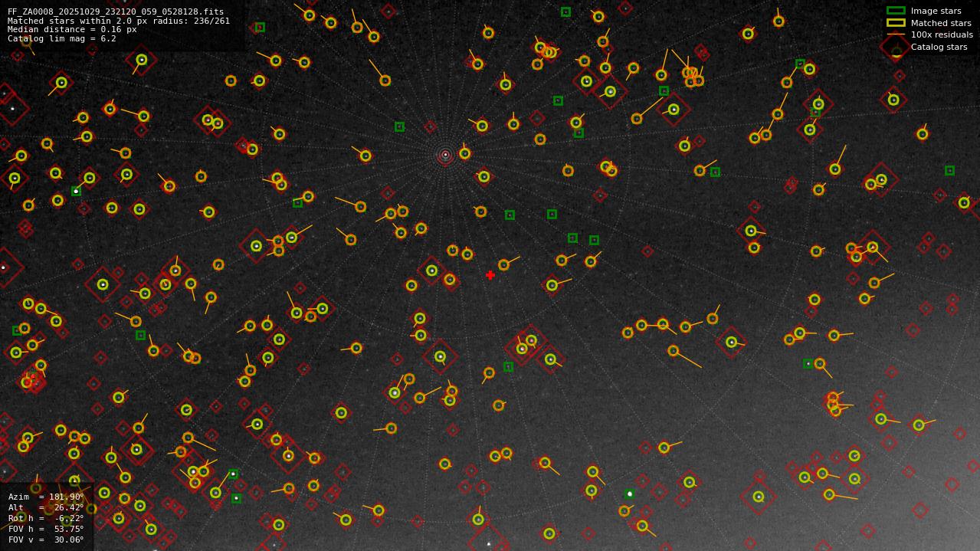Click the yellow square legend swatch
Image resolution: width=980 pixels, height=551 pixels.
click(896, 23)
